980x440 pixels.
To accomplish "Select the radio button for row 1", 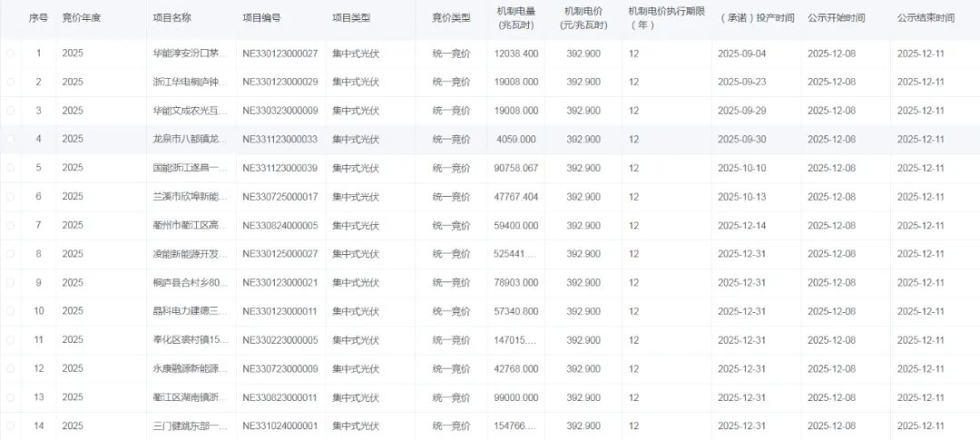I will point(10,54).
